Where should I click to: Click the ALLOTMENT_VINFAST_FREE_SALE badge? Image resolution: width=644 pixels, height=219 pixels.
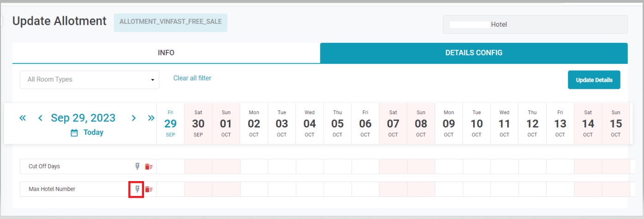(170, 22)
